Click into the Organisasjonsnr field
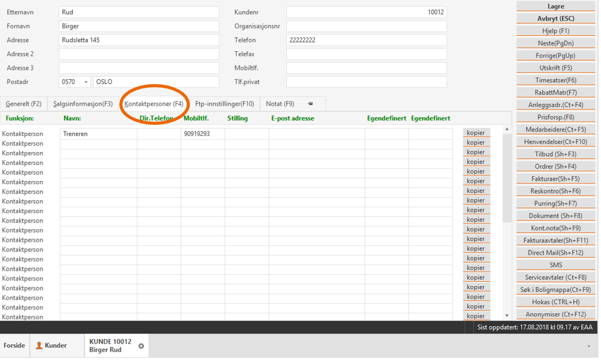The height and width of the screenshot is (364, 601). point(366,26)
